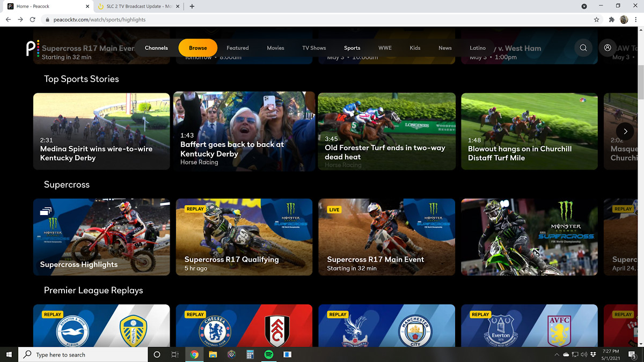Reload the page

[x=33, y=19]
